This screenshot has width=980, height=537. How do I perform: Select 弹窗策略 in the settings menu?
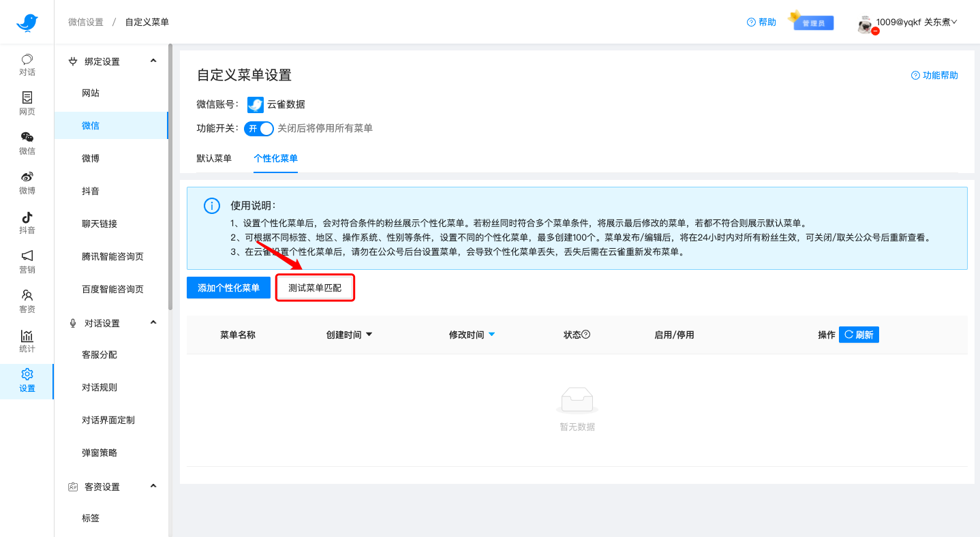(x=99, y=452)
